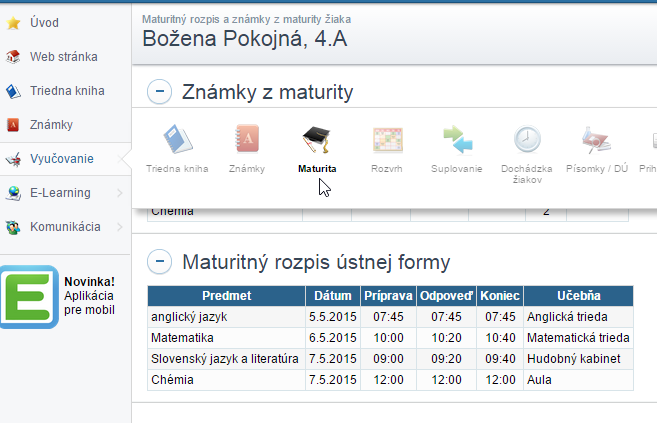Open the Dochádzka žiakov clock icon

pos(527,139)
